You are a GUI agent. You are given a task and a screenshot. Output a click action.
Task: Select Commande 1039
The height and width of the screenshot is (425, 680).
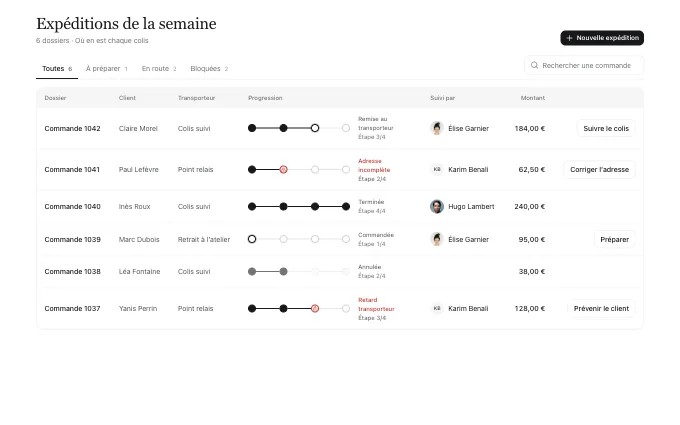(x=72, y=239)
